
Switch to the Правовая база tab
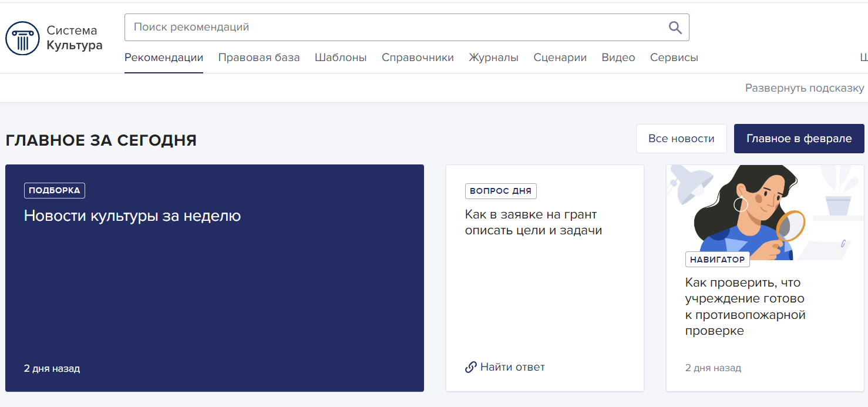259,58
